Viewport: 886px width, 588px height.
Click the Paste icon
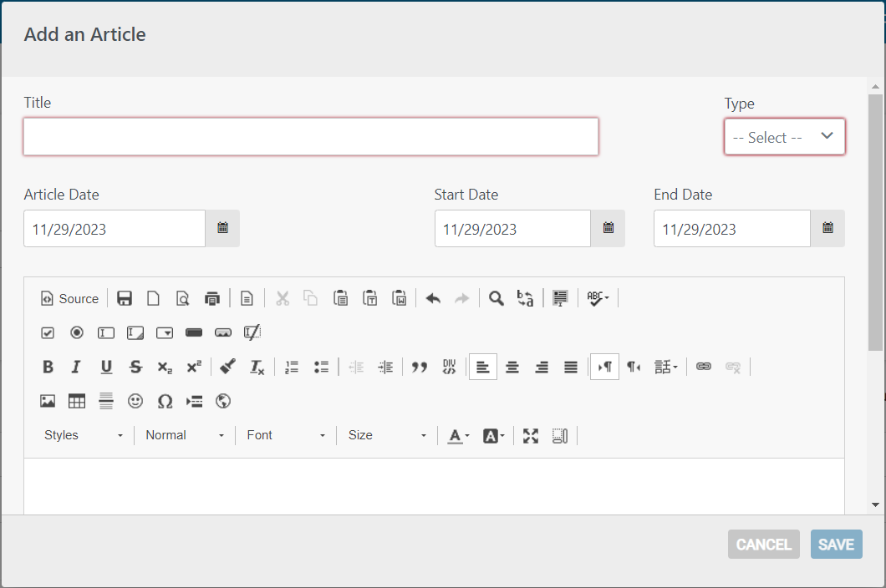341,298
